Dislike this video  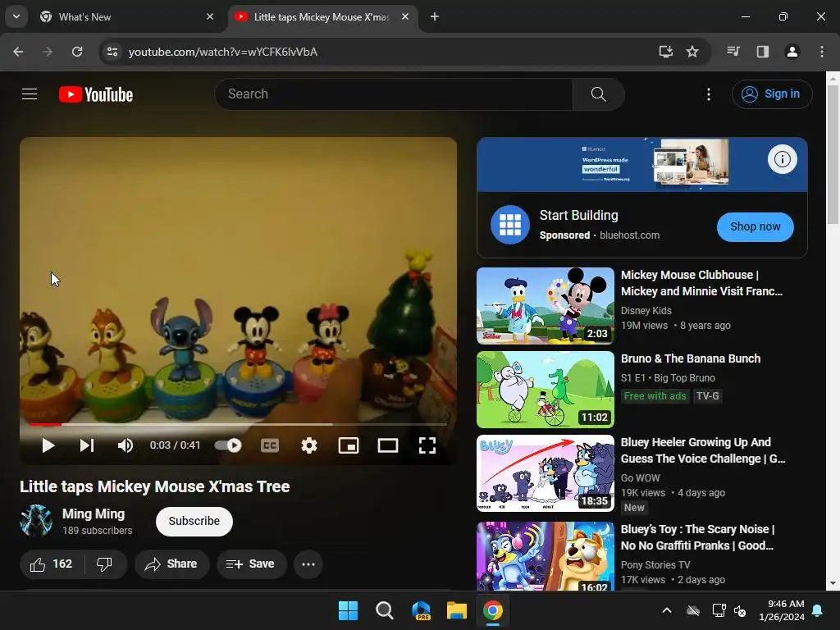(x=104, y=564)
